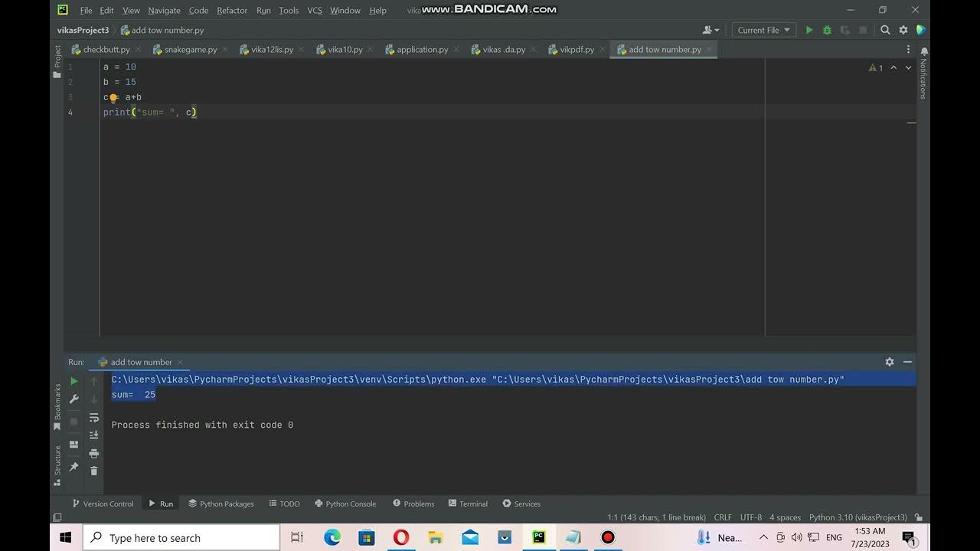The width and height of the screenshot is (980, 551).
Task: Open the Python Console tool window
Action: [345, 504]
